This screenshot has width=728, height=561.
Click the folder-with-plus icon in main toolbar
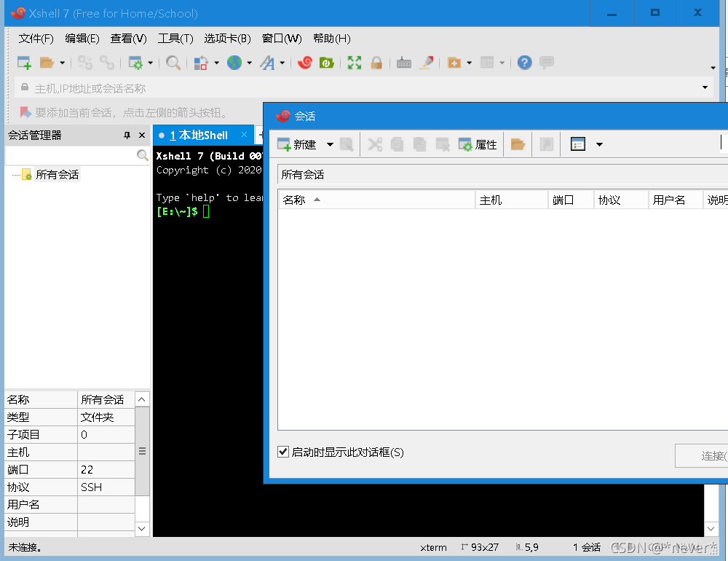454,63
